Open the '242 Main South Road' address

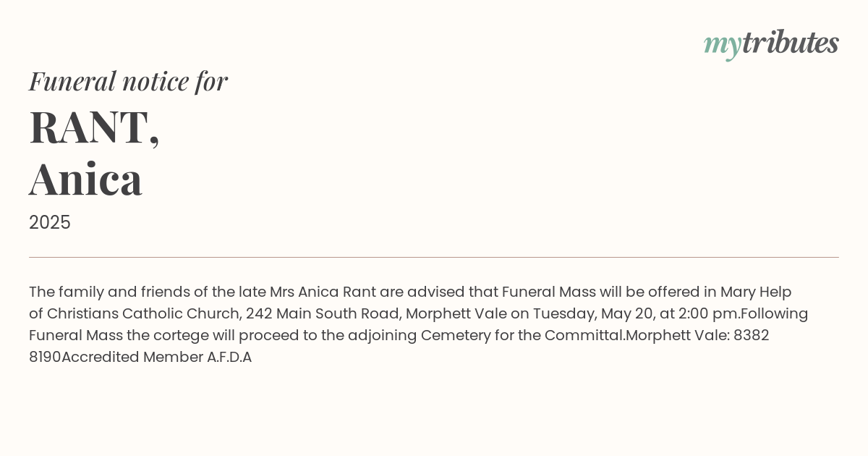click(323, 313)
